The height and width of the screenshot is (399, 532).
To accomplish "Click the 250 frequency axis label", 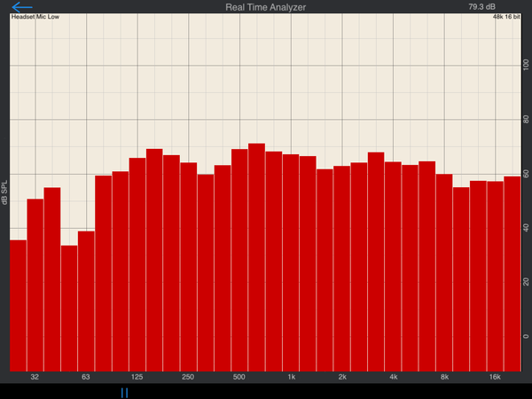I will coord(188,377).
